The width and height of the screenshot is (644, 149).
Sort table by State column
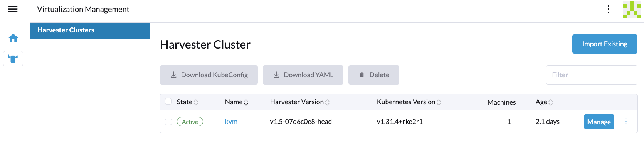coord(187,102)
